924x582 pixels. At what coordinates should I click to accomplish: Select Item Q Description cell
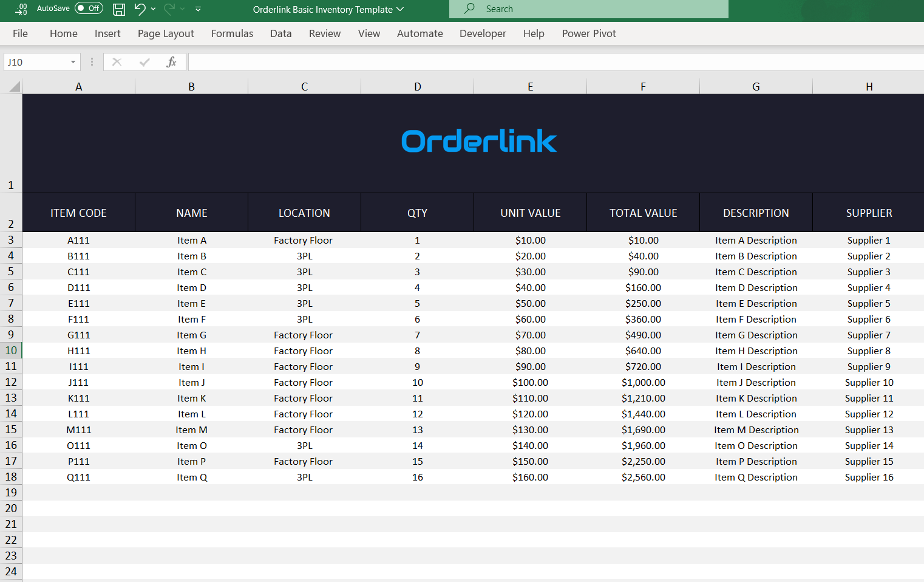tap(756, 477)
